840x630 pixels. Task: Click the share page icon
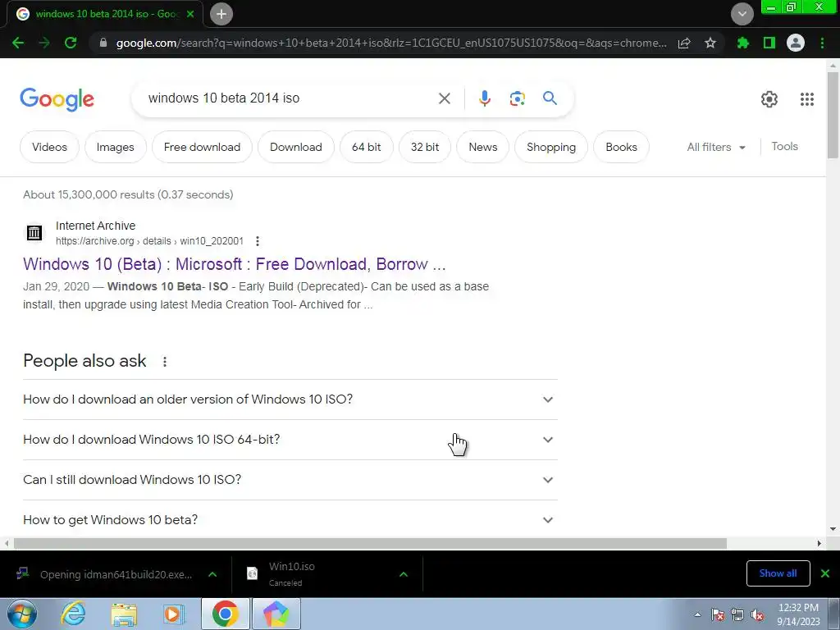click(x=684, y=43)
